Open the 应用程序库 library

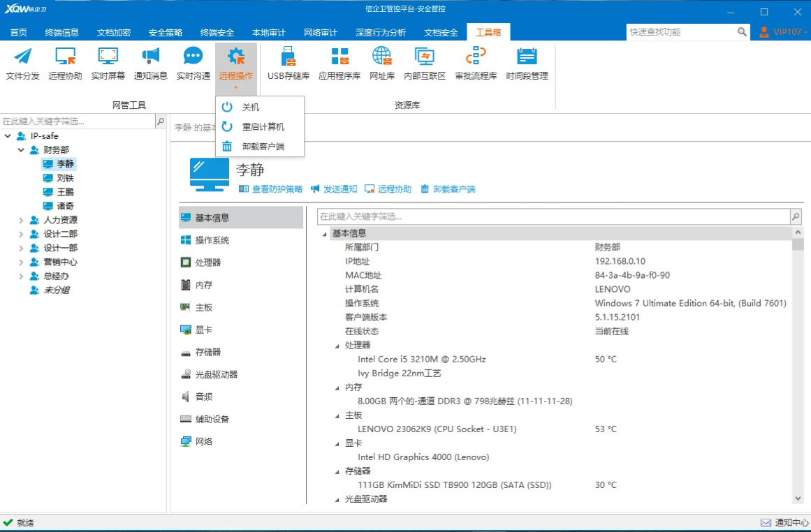click(x=339, y=64)
